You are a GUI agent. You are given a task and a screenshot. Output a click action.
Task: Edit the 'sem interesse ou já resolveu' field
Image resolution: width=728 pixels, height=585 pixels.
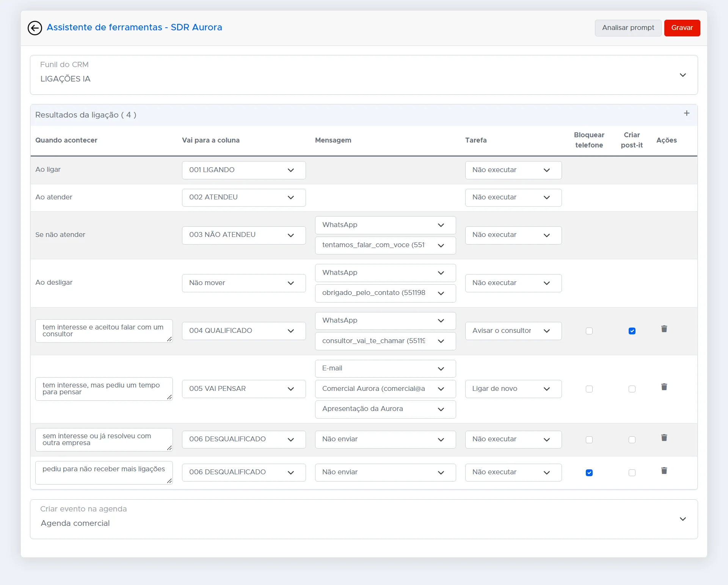(104, 440)
